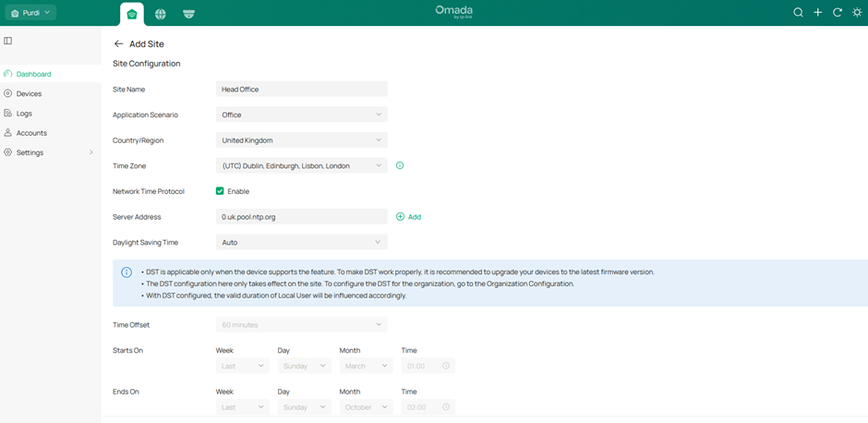
Task: Click Add next to Server Address
Action: point(408,217)
